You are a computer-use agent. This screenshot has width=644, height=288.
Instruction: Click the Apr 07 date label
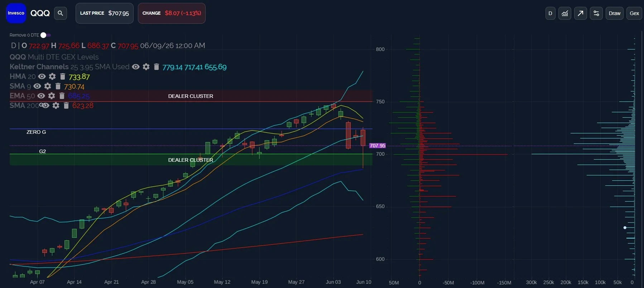(37, 282)
